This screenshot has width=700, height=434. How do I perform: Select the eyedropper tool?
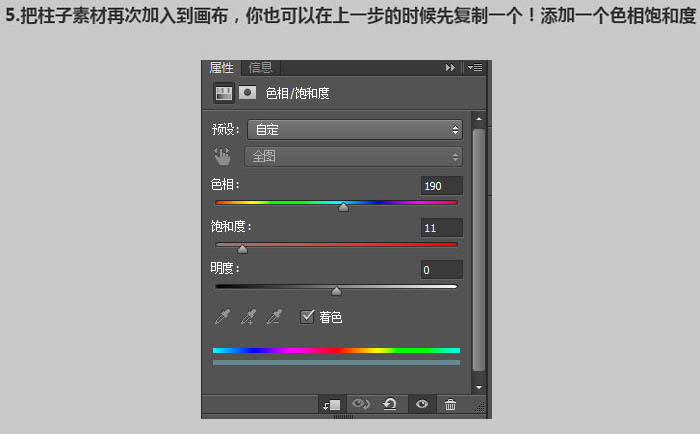(x=222, y=317)
